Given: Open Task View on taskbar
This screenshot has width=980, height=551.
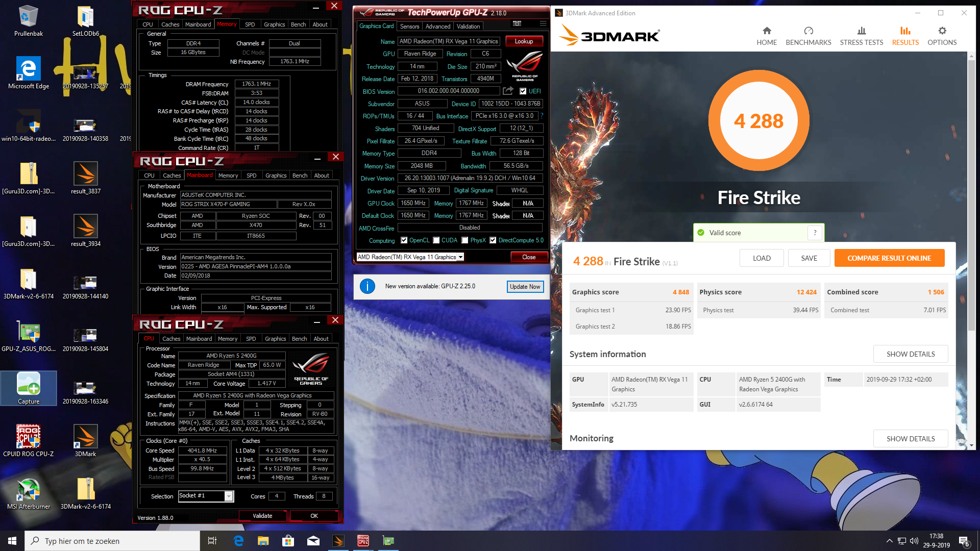Looking at the screenshot, I should tap(212, 541).
